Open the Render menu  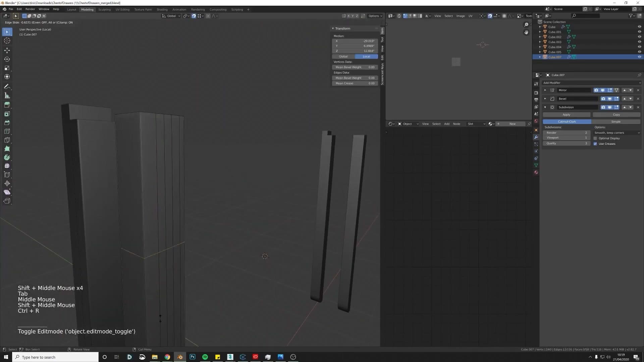30,9
